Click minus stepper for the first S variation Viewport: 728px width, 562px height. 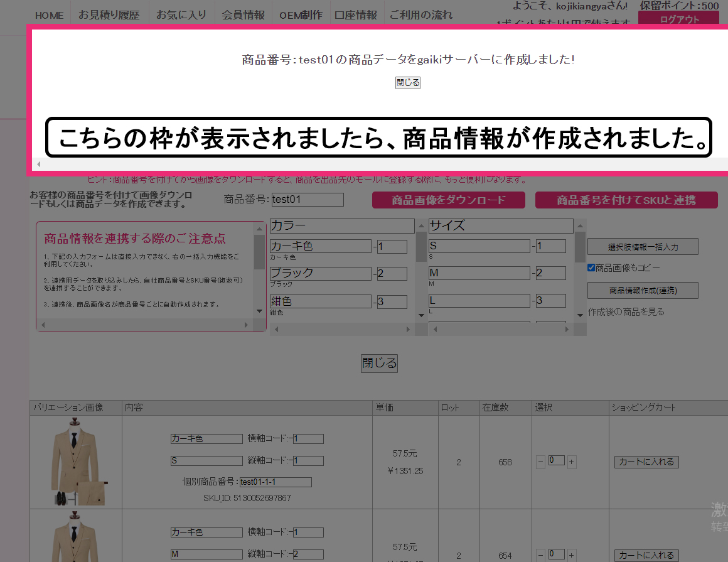click(540, 462)
